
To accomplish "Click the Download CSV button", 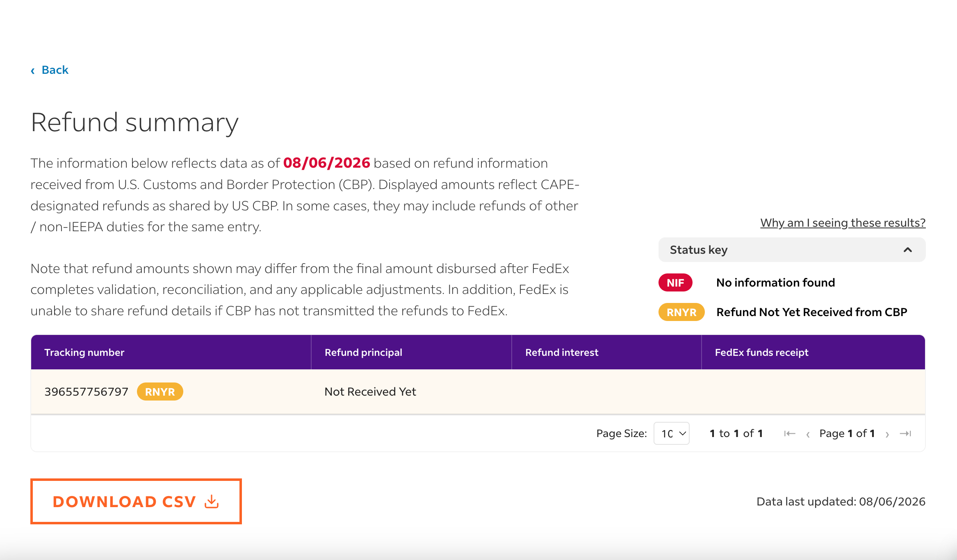I will click(136, 501).
